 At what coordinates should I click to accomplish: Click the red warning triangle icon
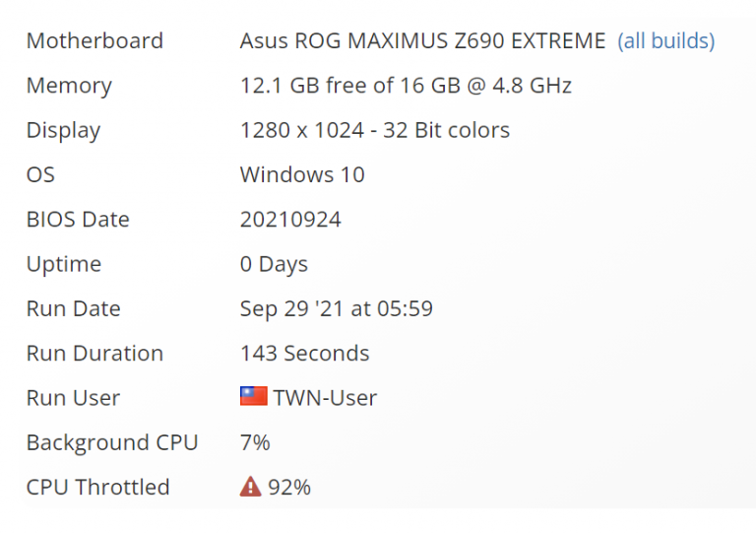tap(251, 487)
